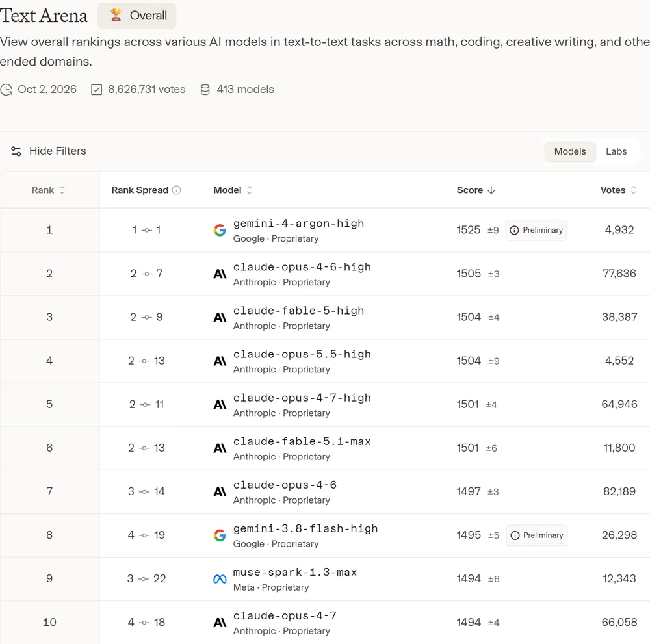The image size is (650, 644).
Task: Sort the table by Votes
Action: tap(618, 190)
